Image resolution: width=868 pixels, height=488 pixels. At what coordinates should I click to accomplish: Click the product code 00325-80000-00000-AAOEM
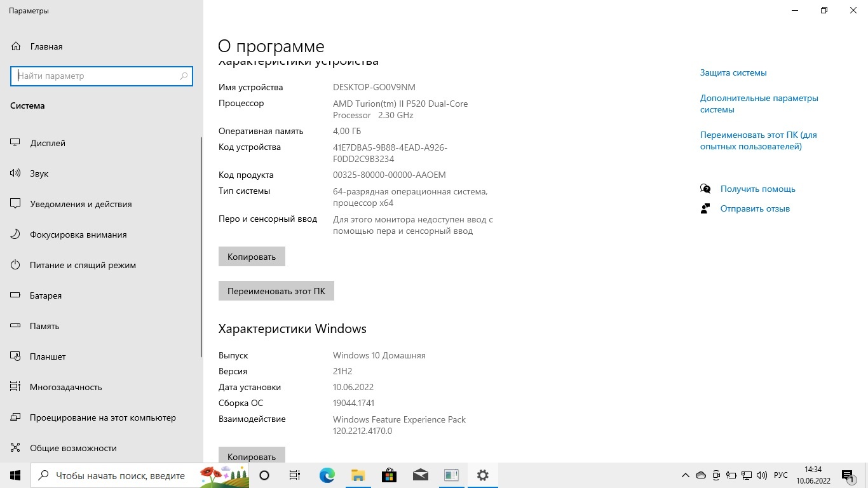[x=390, y=175]
